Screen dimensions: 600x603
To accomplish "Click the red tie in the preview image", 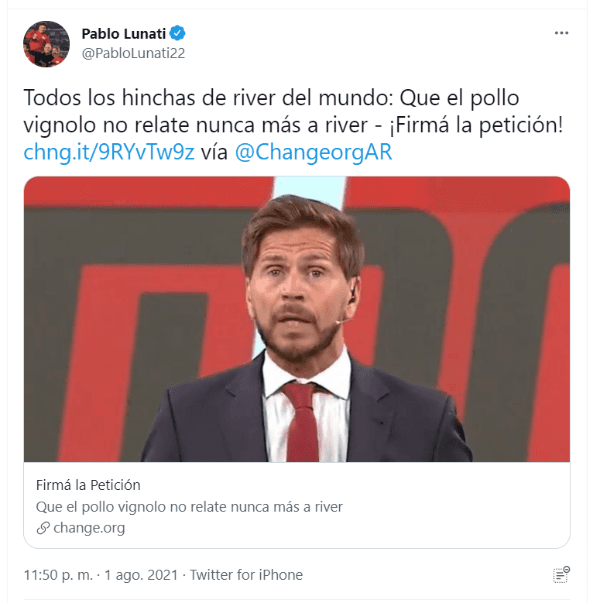I will click(302, 421).
